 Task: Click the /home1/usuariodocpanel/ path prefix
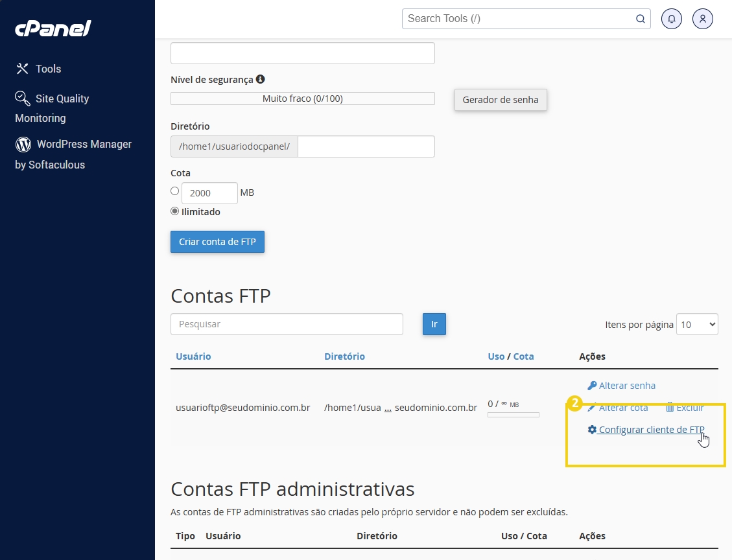pos(234,146)
